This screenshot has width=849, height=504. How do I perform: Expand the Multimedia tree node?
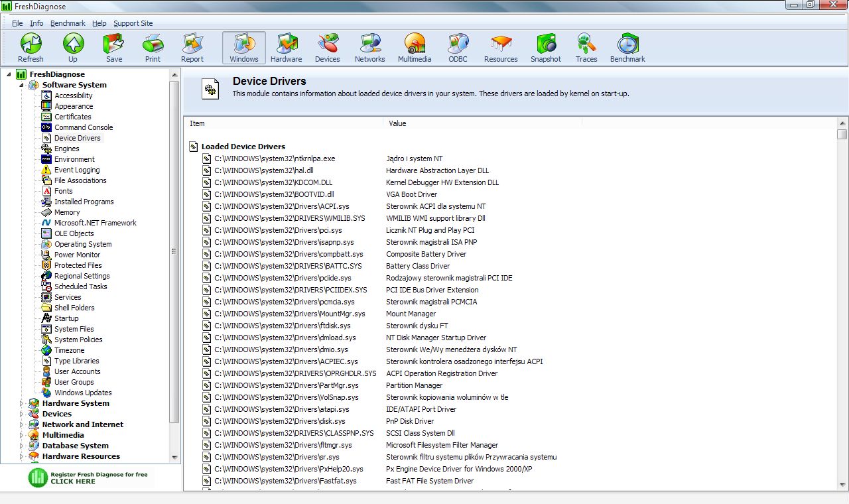coord(21,435)
